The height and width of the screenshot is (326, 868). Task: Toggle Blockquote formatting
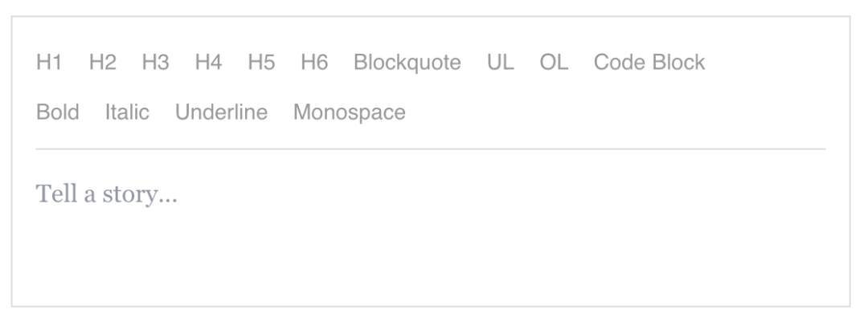pyautogui.click(x=407, y=63)
